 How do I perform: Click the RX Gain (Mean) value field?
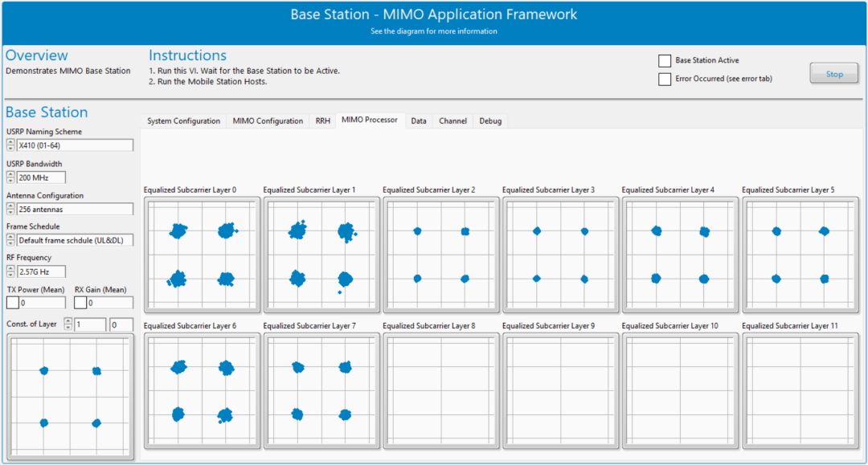tap(110, 303)
